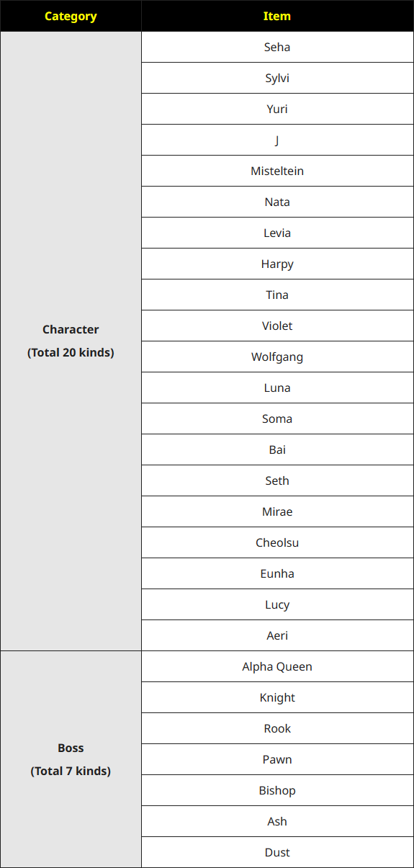Viewport: 414px width, 868px height.
Task: Select the Seha row
Action: point(277,47)
